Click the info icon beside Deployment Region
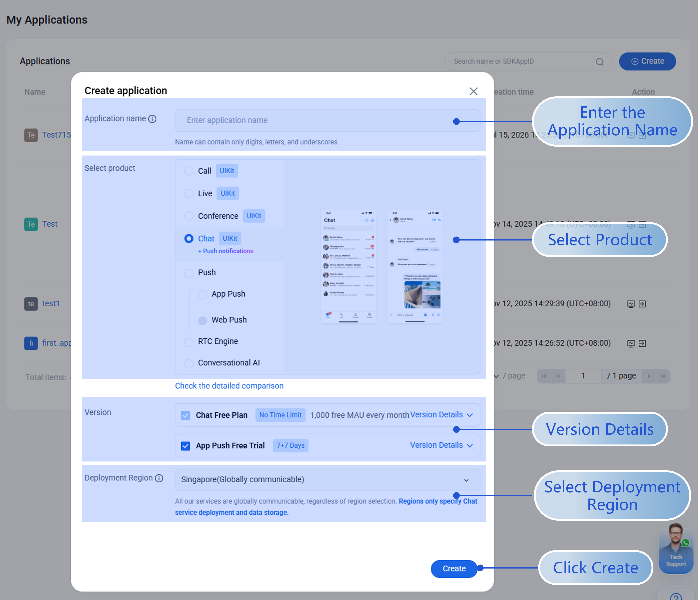700x600 pixels. tap(159, 478)
